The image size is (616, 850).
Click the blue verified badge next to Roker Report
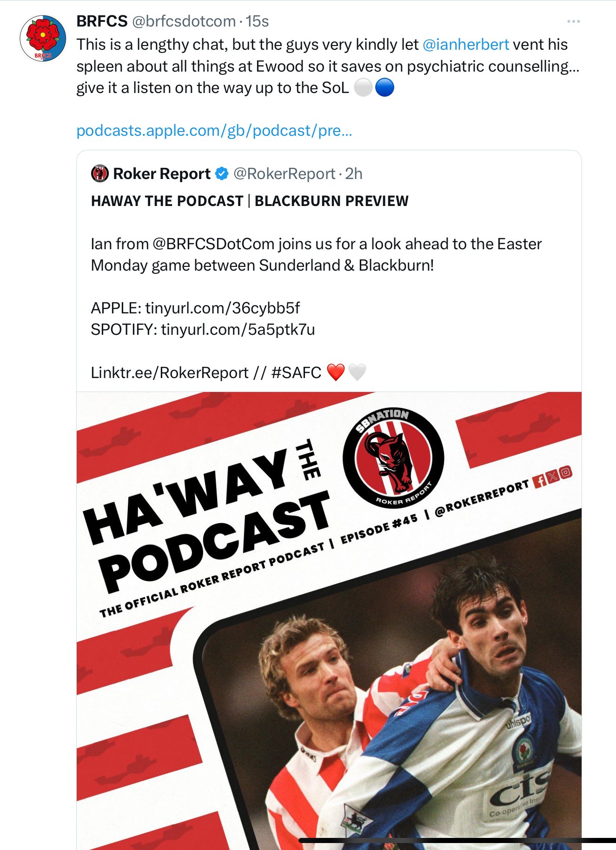(222, 174)
